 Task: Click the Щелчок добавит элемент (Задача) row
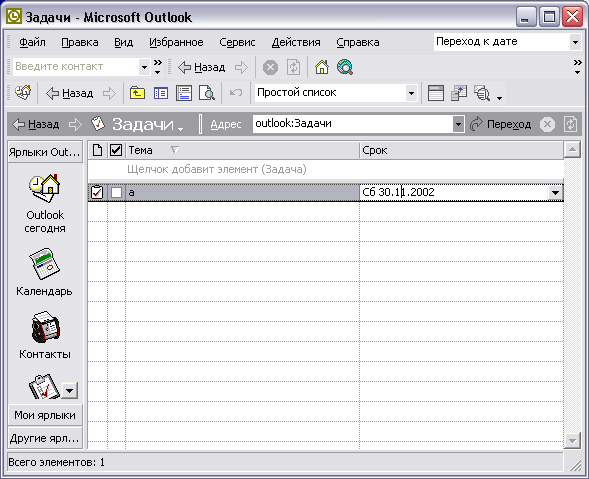(x=326, y=169)
